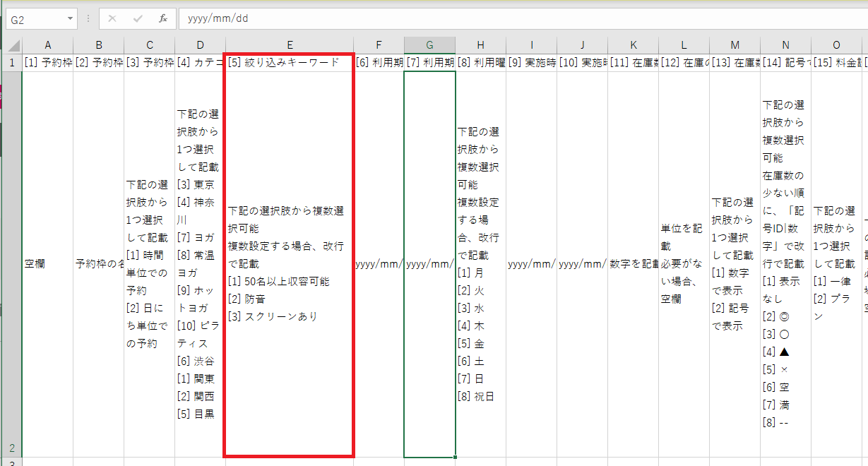868x466 pixels.
Task: Click the formula bar containing yyyy/mm/dd
Action: click(494, 19)
